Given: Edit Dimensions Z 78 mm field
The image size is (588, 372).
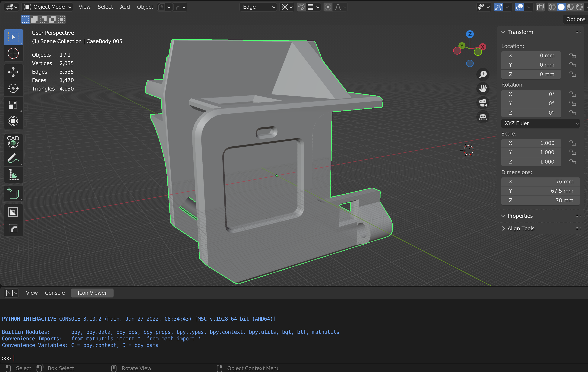Looking at the screenshot, I should (540, 200).
